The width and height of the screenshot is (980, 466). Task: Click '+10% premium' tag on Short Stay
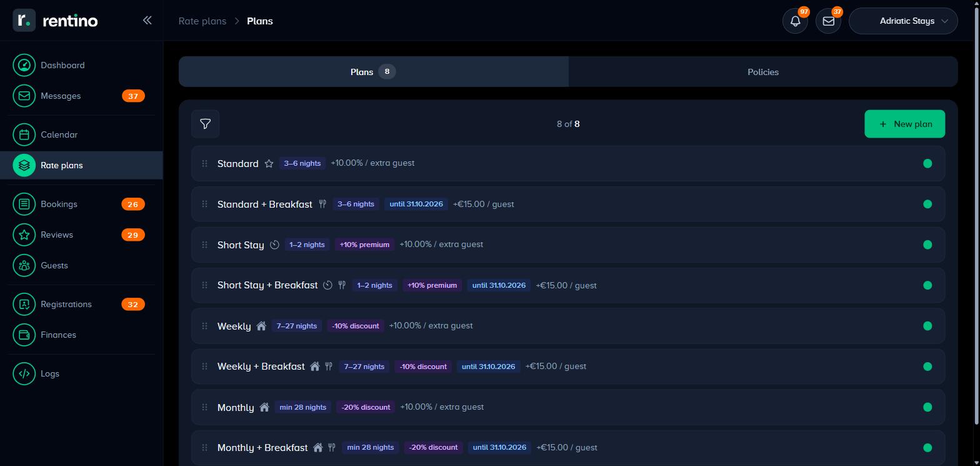364,245
